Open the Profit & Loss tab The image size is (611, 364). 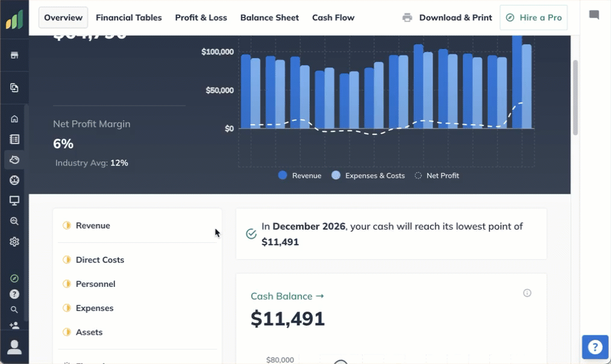coord(201,17)
